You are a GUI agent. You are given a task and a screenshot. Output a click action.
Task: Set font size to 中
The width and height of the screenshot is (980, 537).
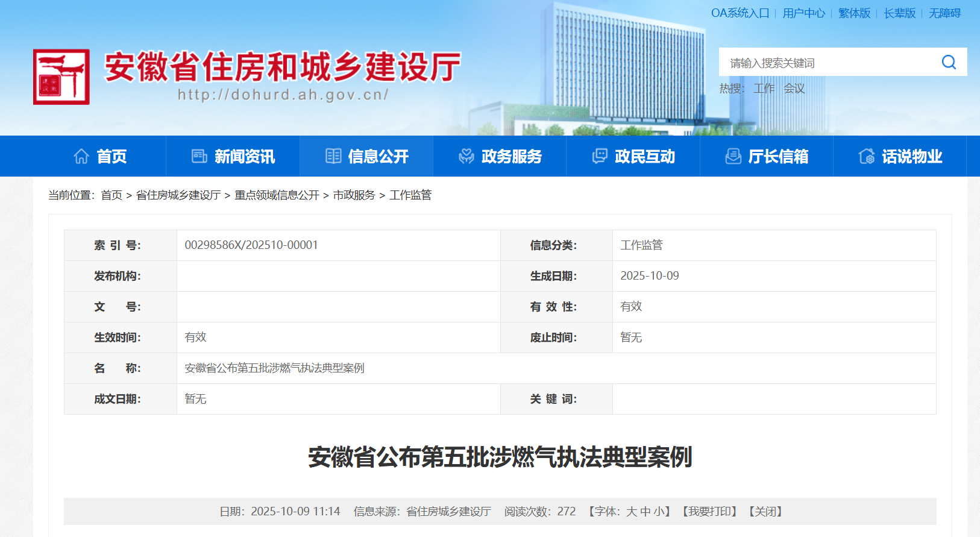click(645, 512)
